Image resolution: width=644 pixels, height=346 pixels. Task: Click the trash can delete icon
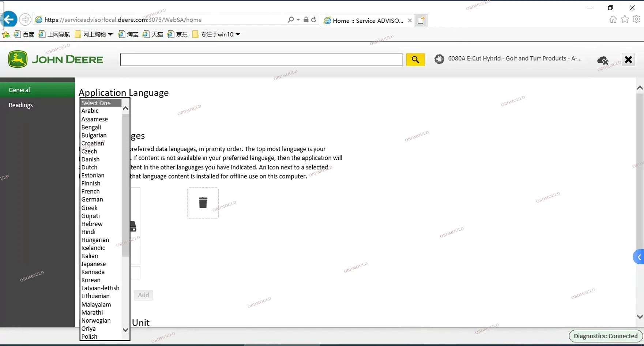203,203
